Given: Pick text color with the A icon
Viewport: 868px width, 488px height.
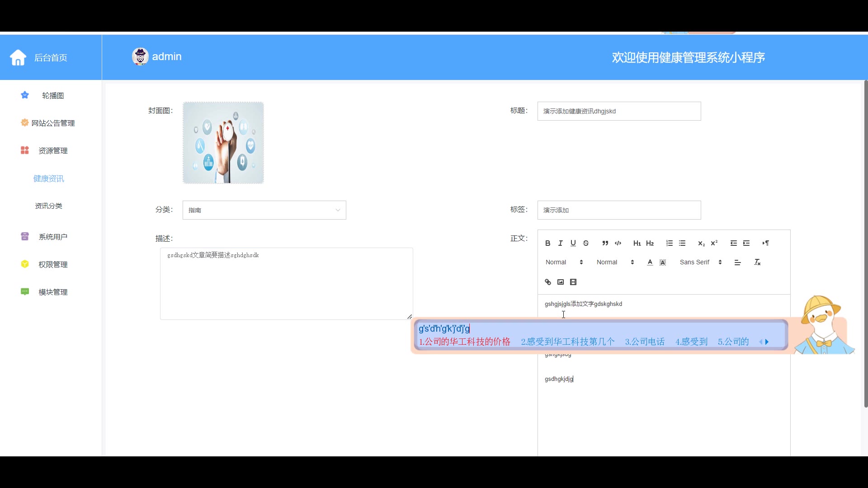Looking at the screenshot, I should (650, 262).
